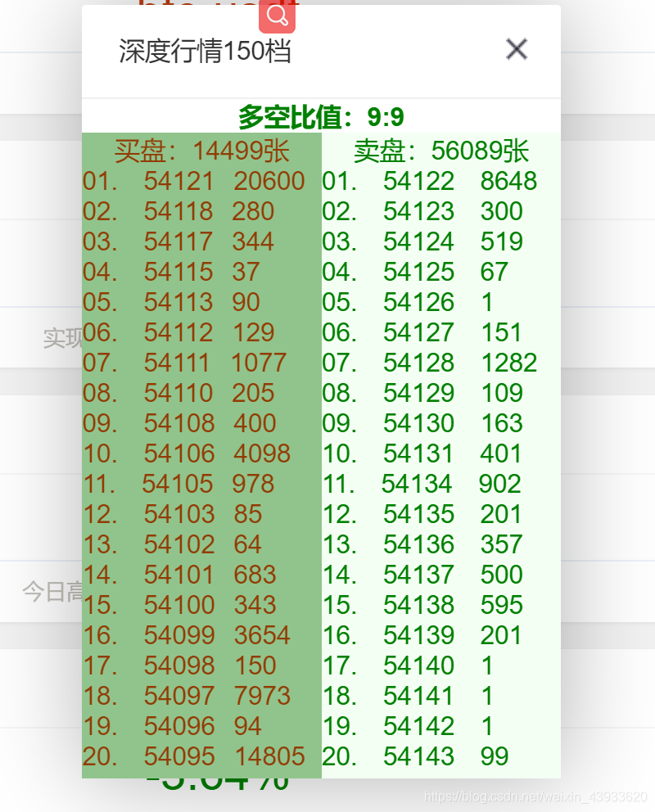Select sell row 03 price 54124
655x812 pixels.
[x=419, y=241]
